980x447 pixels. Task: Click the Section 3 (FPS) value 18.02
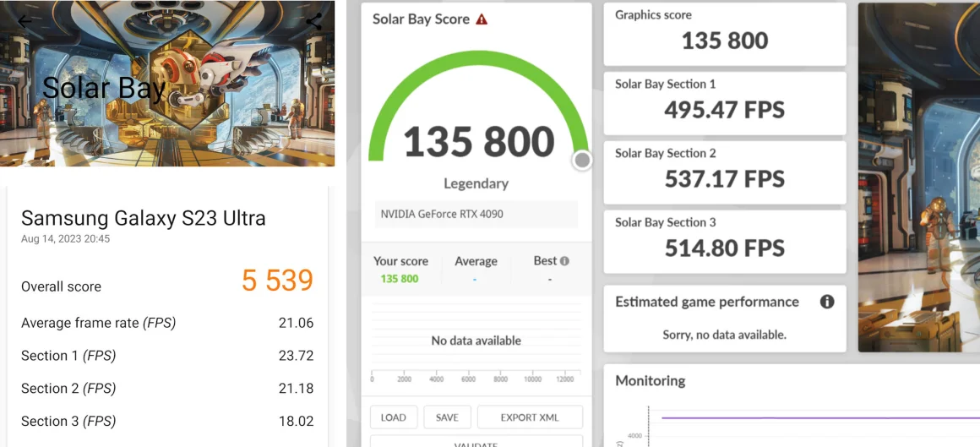tap(297, 421)
